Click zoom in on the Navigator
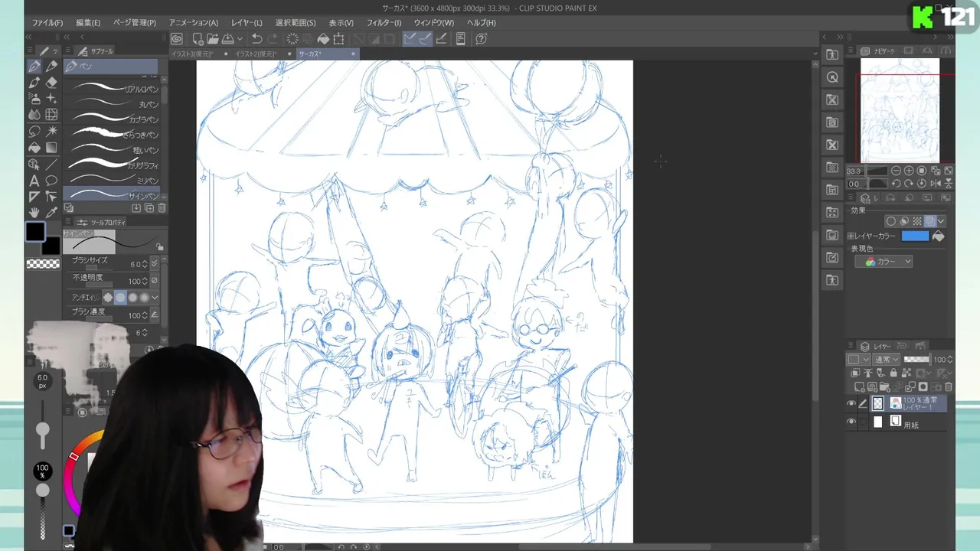Image resolution: width=980 pixels, height=551 pixels. (x=909, y=171)
